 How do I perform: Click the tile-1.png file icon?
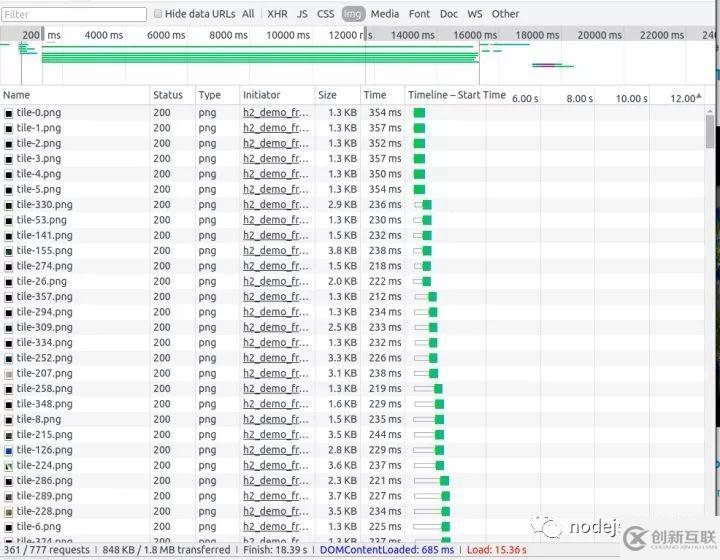tap(9, 129)
